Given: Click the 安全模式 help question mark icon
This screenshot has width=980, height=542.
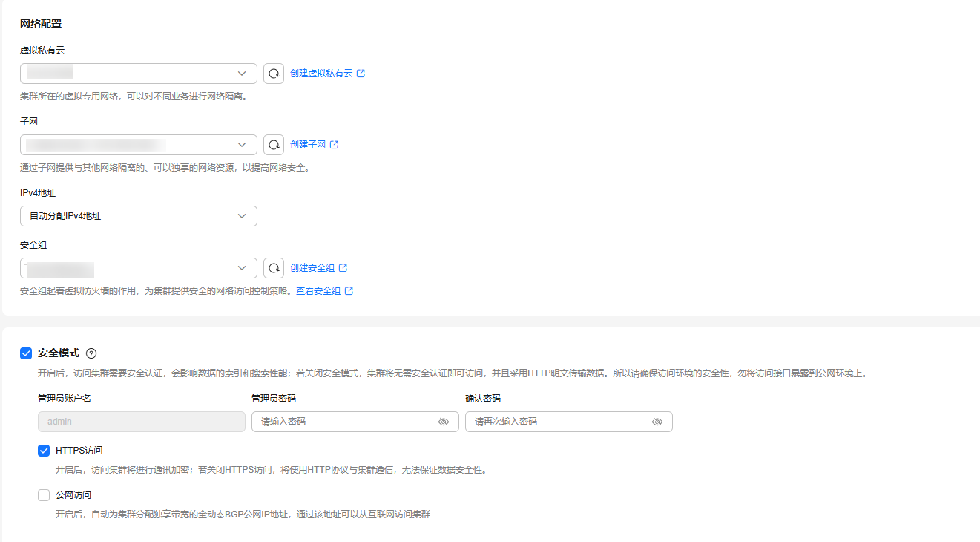Looking at the screenshot, I should (92, 353).
